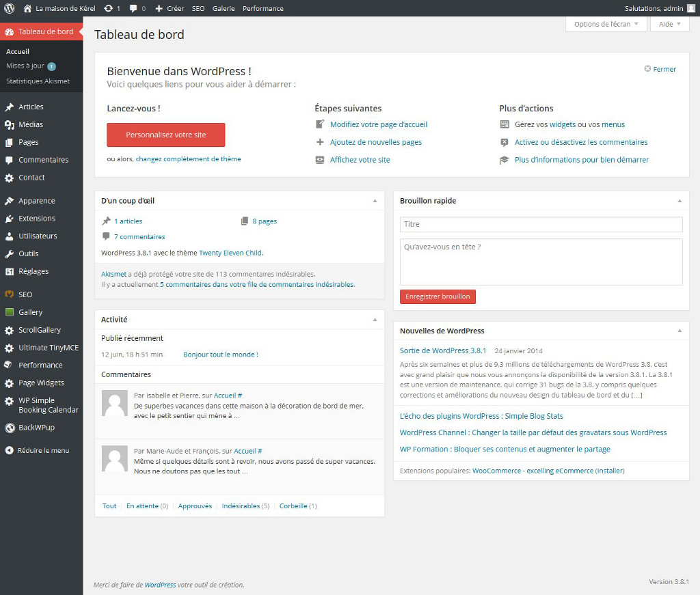The height and width of the screenshot is (595, 700).
Task: Click the Extensions plug icon in sidebar
Action: (x=10, y=219)
